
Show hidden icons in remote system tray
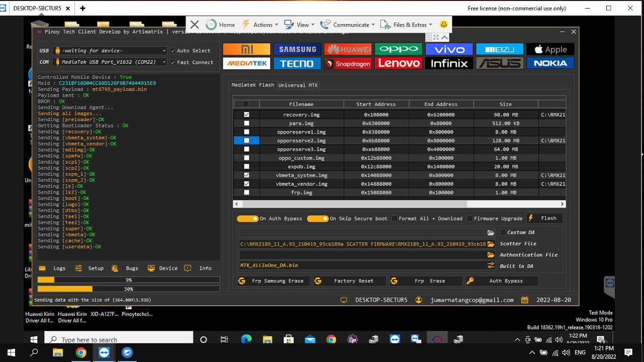tap(517, 340)
